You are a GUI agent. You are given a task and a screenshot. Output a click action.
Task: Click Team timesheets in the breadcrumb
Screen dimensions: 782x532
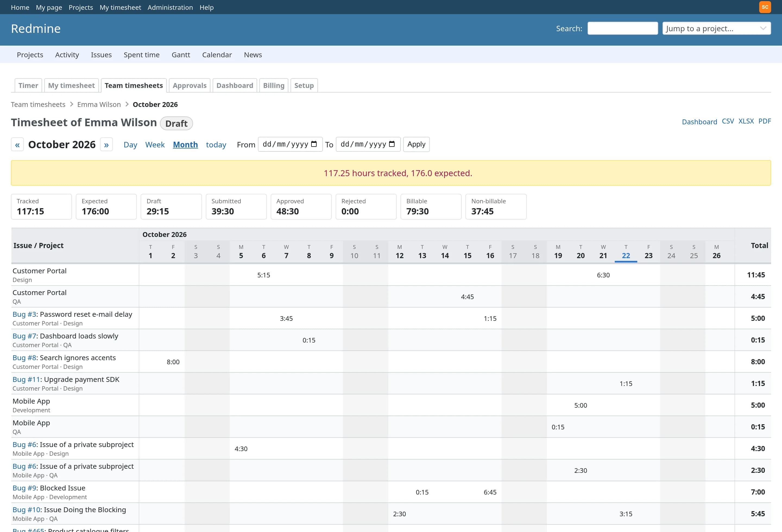point(38,104)
